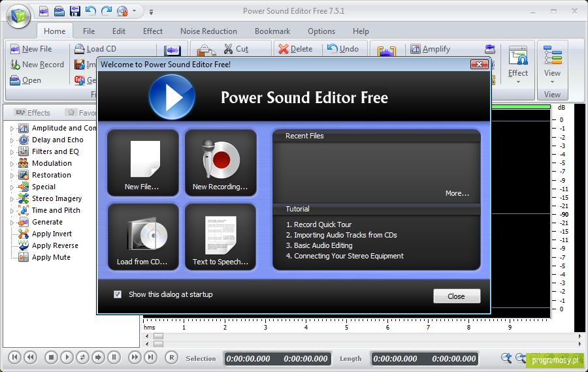Image resolution: width=588 pixels, height=372 pixels.
Task: Click the Stop transport button
Action: click(x=51, y=357)
